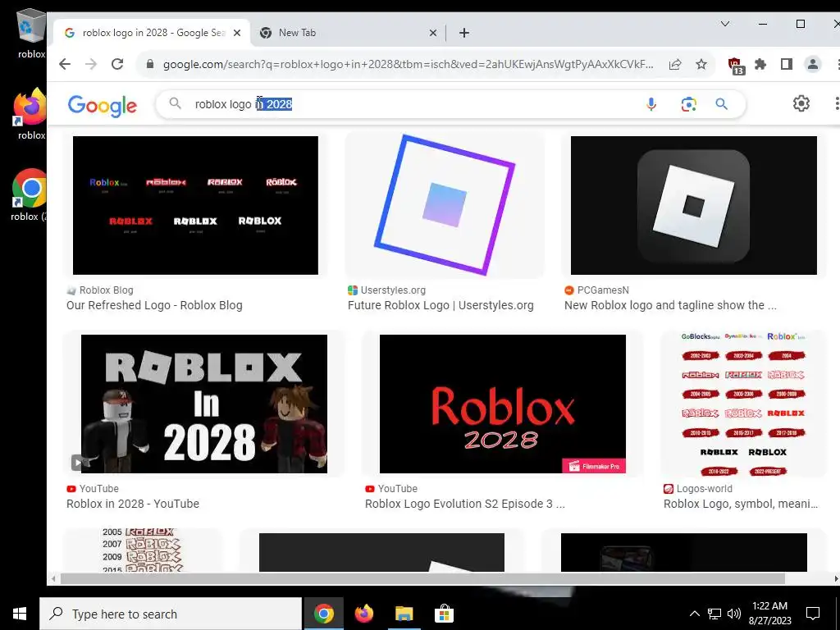Open Microsoft Store from the taskbar
Screen dimensions: 840x630
point(444,614)
